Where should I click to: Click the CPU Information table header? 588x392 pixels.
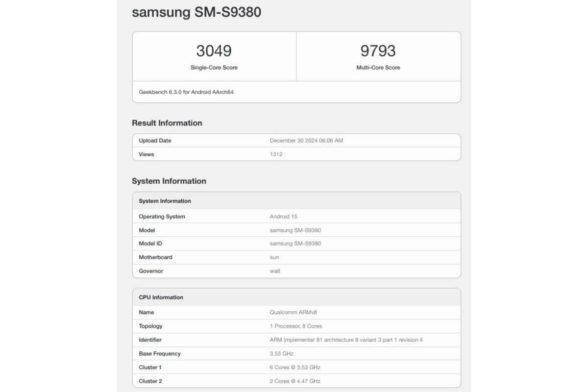pyautogui.click(x=161, y=297)
